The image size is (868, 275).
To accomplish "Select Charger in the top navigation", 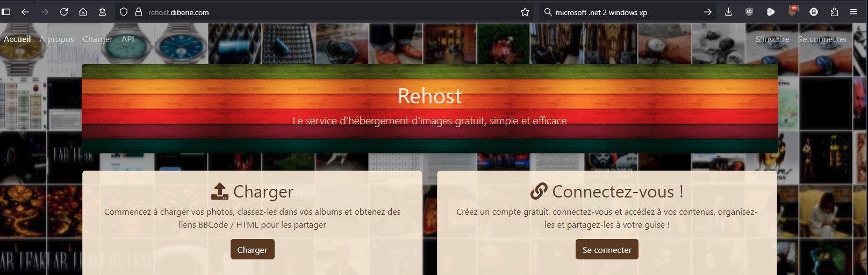I will 98,39.
